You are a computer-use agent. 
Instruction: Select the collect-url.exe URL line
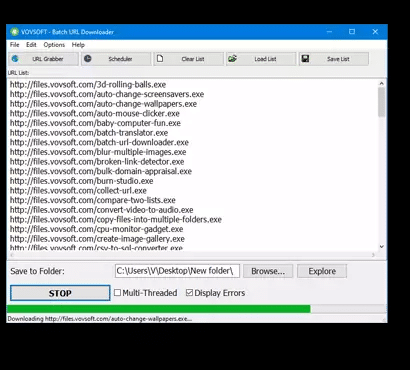point(78,191)
